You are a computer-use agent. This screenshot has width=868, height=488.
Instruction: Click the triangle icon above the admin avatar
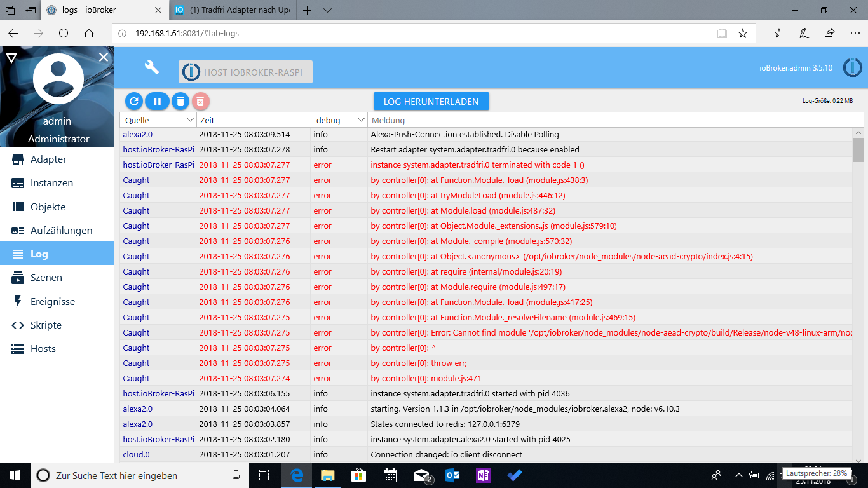click(x=11, y=58)
